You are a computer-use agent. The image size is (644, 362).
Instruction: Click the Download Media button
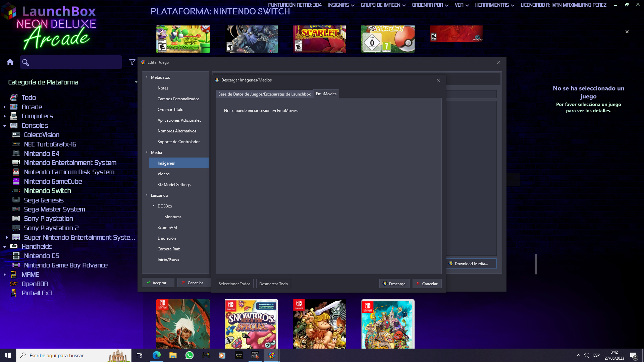tap(471, 263)
